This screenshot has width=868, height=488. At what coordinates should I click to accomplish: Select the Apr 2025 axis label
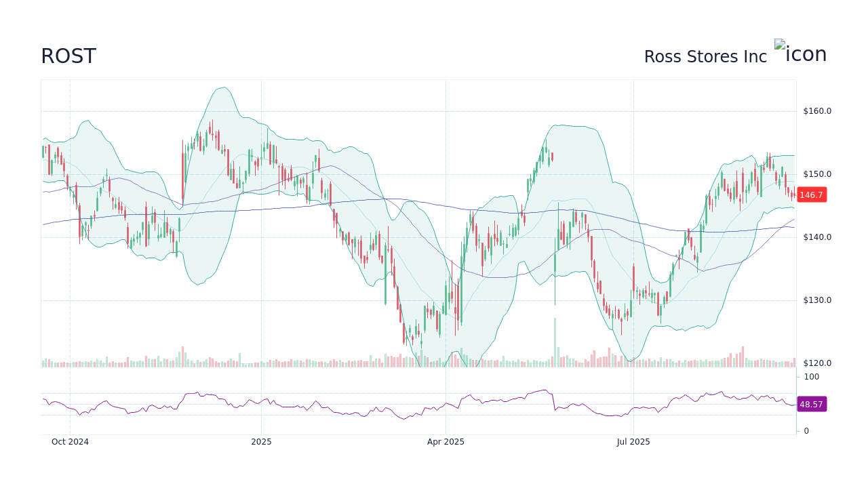click(x=446, y=441)
